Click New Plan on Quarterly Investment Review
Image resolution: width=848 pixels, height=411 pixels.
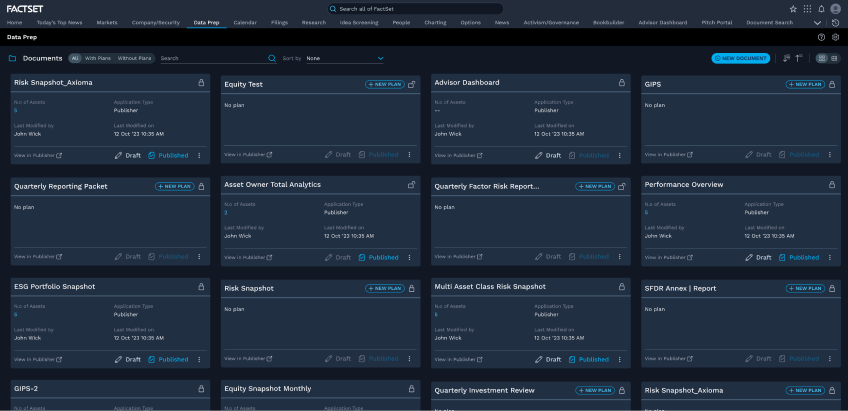coord(595,390)
